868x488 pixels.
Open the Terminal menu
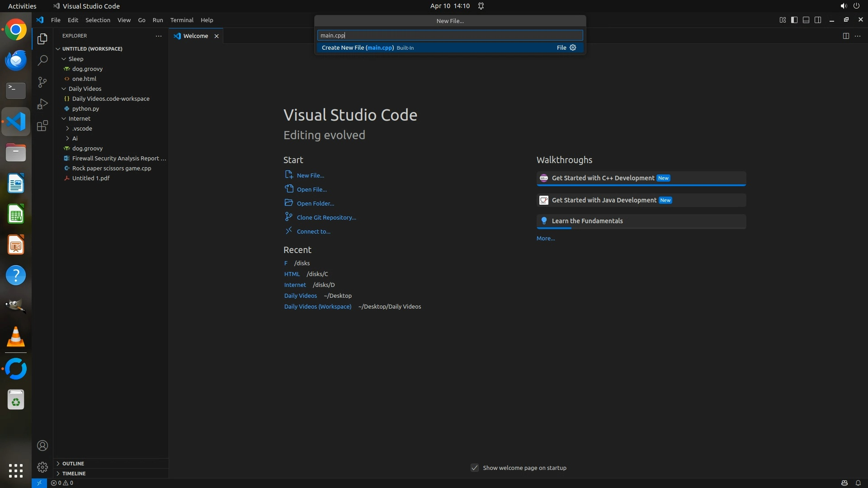[182, 20]
